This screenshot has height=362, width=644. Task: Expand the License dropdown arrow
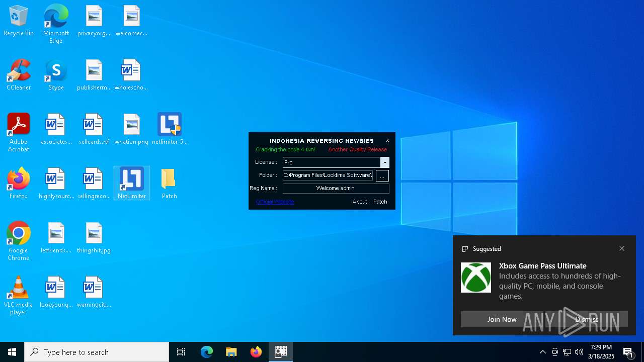click(x=385, y=162)
